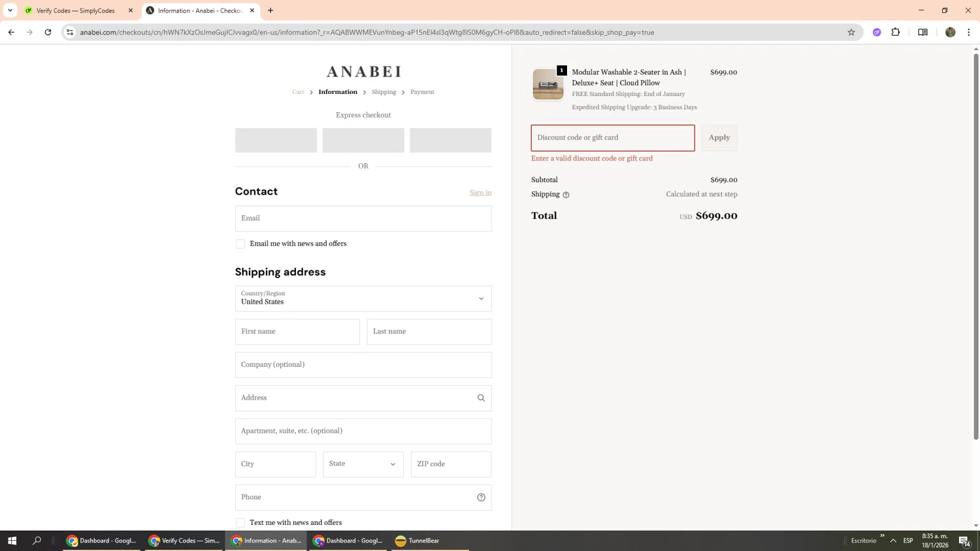Image resolution: width=980 pixels, height=551 pixels.
Task: Click the sofa product thumbnail
Action: click(x=548, y=84)
